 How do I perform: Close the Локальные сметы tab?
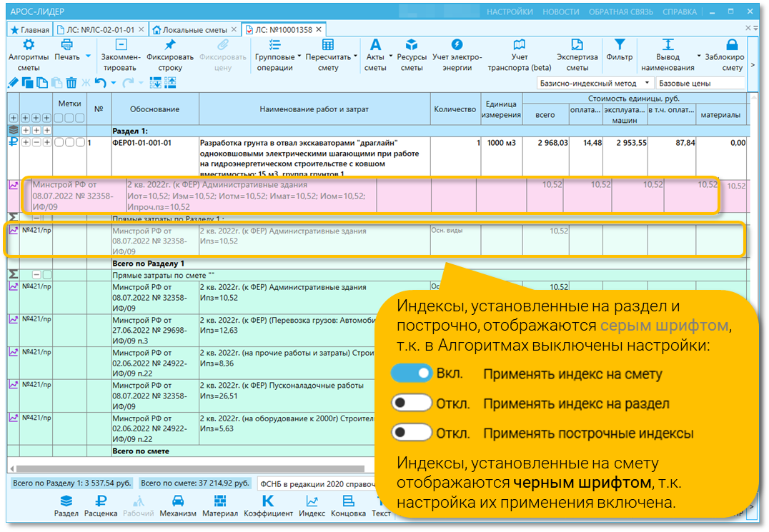point(234,29)
